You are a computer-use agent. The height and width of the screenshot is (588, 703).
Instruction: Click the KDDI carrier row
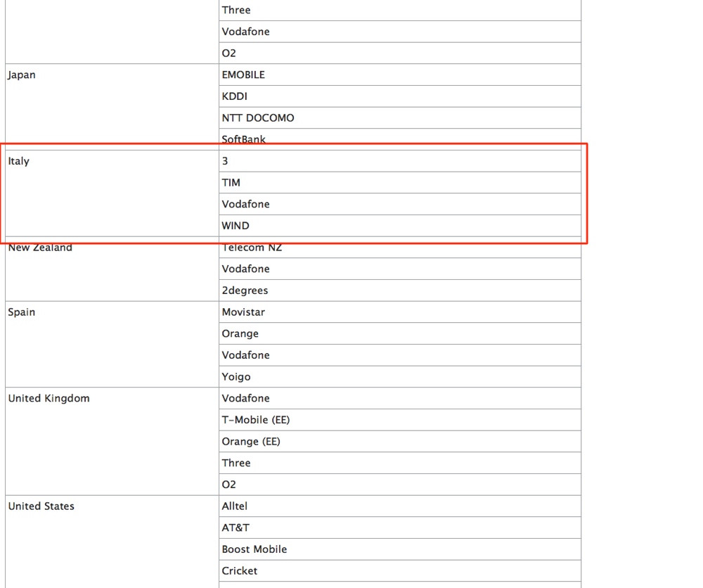pyautogui.click(x=235, y=96)
